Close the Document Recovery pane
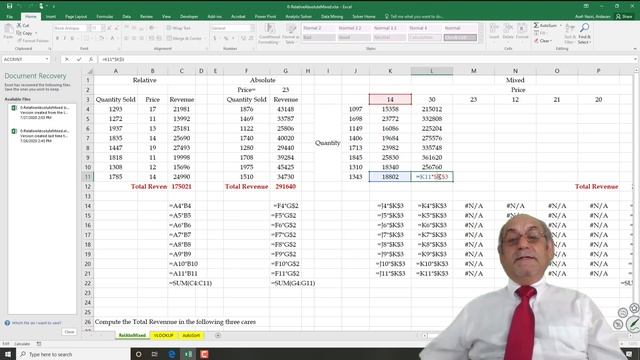640x360 pixels. point(69,332)
